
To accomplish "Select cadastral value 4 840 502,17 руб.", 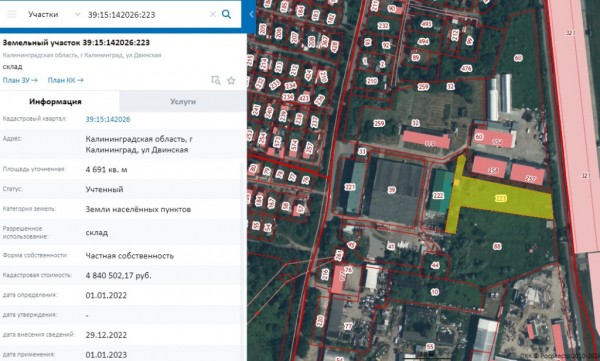I will coord(118,276).
